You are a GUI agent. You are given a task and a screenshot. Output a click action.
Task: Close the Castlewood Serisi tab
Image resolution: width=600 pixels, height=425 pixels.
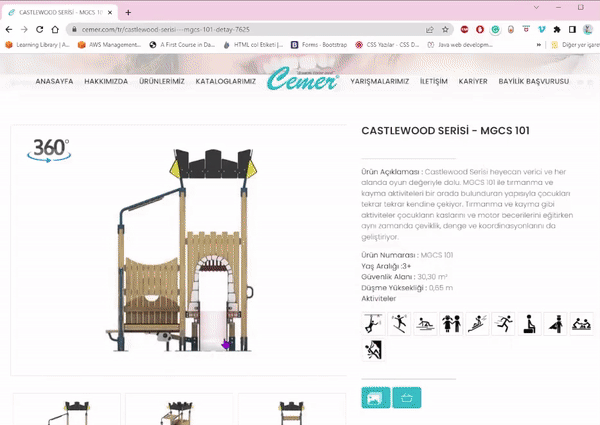coord(110,13)
